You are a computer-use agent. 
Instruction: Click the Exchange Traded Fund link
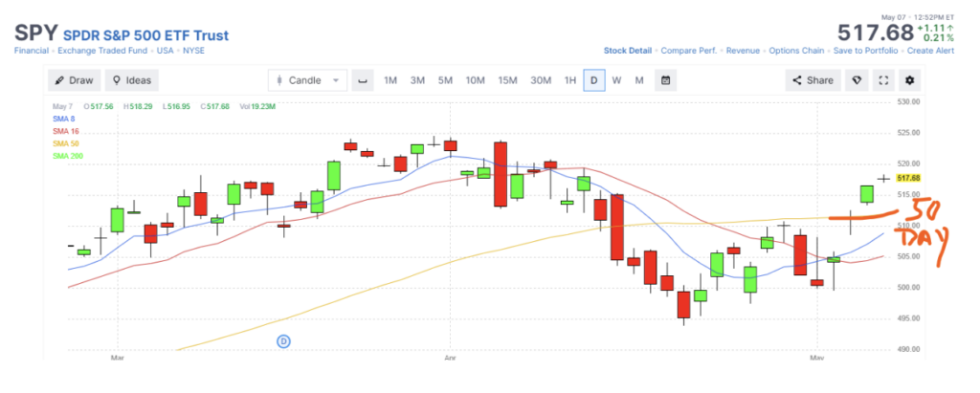102,51
